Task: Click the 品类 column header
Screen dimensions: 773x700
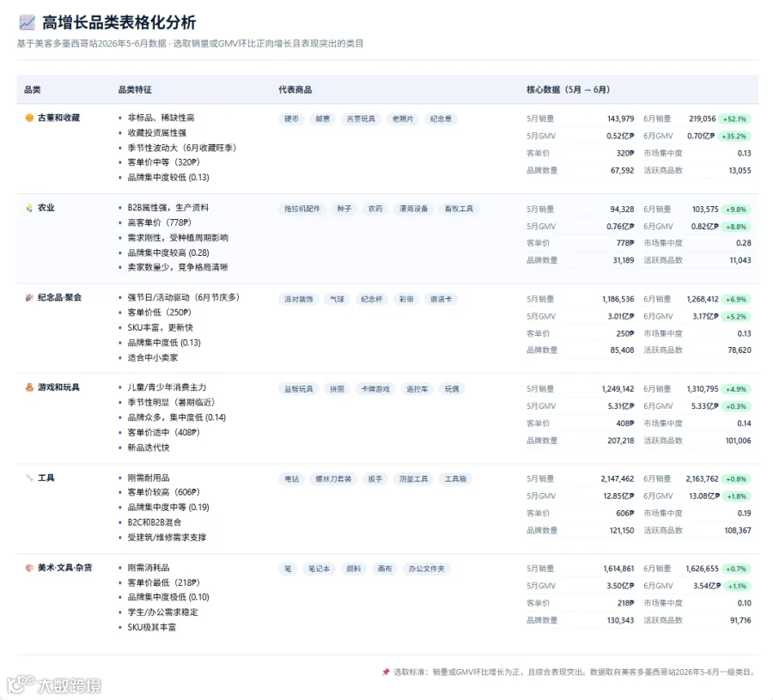Action: coord(33,89)
